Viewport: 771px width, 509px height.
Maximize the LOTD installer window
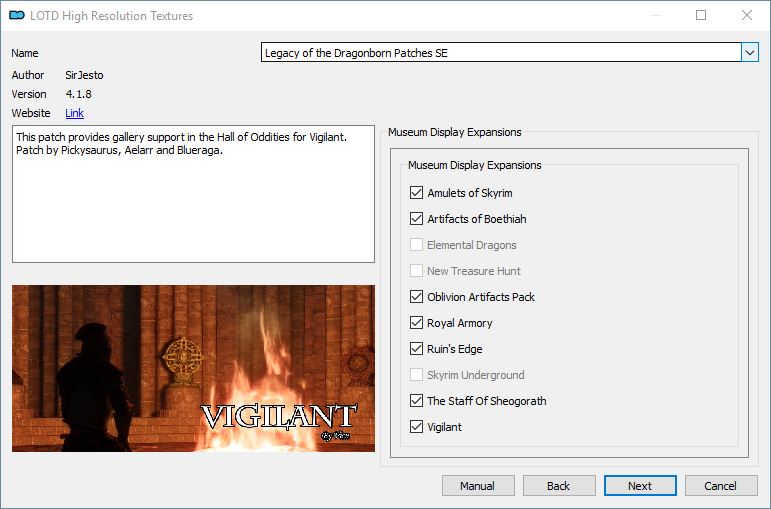(x=701, y=15)
